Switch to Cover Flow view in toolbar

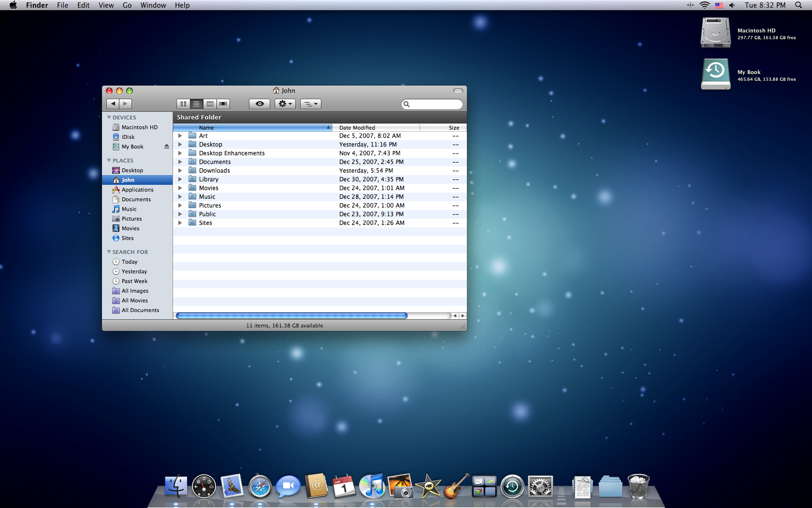pyautogui.click(x=223, y=104)
